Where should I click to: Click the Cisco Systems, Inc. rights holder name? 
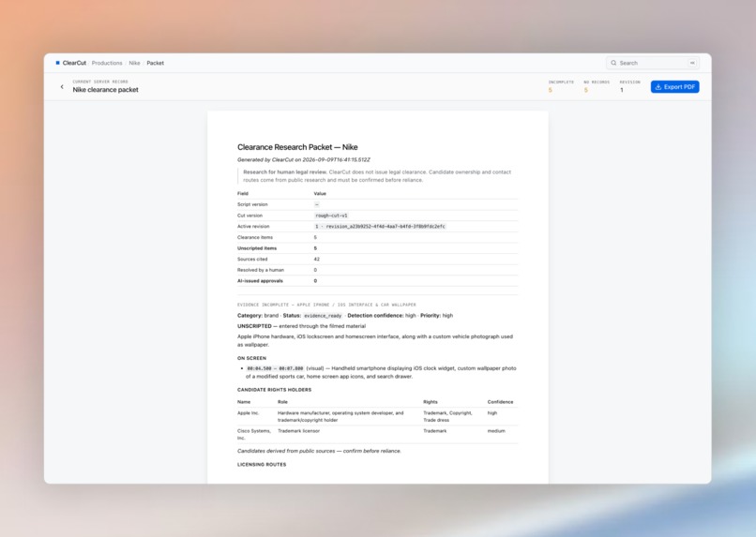(x=254, y=435)
